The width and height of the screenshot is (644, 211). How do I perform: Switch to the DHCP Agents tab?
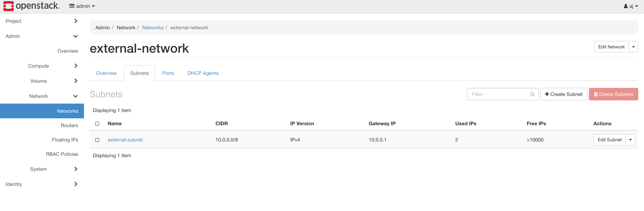203,73
